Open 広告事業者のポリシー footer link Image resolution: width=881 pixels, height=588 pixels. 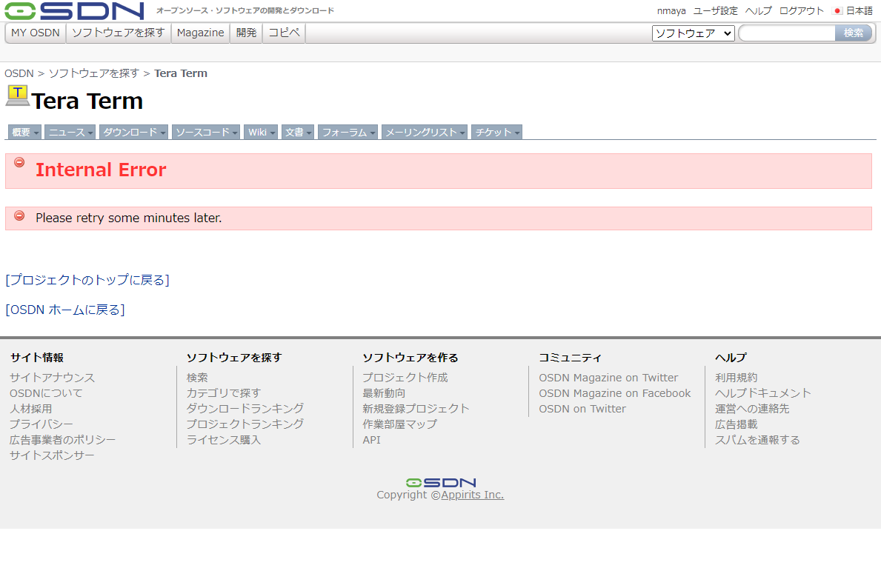[63, 440]
